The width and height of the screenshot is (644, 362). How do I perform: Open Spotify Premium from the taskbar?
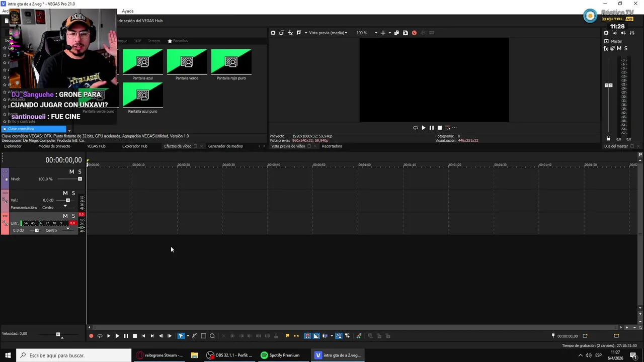pyautogui.click(x=280, y=355)
